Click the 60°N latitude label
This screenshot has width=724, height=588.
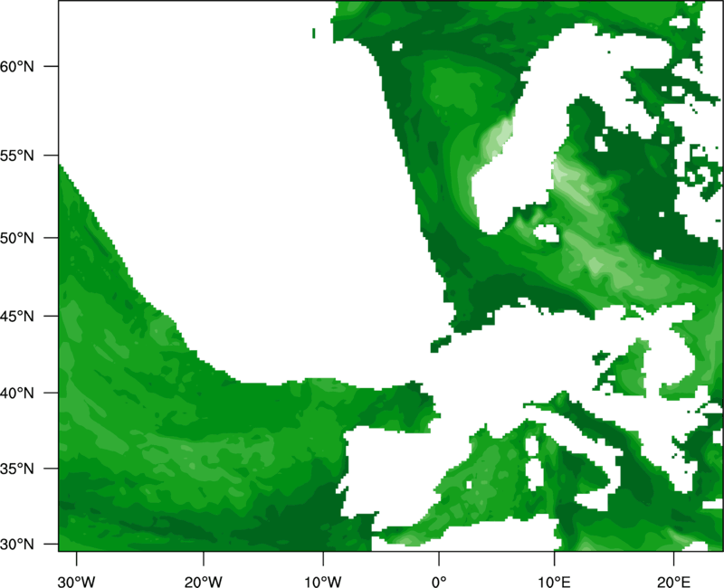tap(17, 66)
